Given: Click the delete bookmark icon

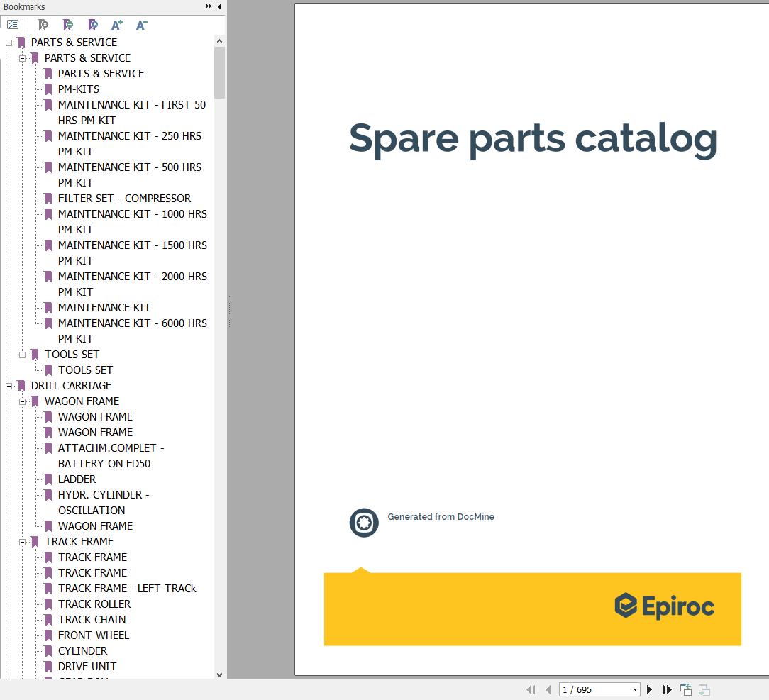Looking at the screenshot, I should pos(43,25).
